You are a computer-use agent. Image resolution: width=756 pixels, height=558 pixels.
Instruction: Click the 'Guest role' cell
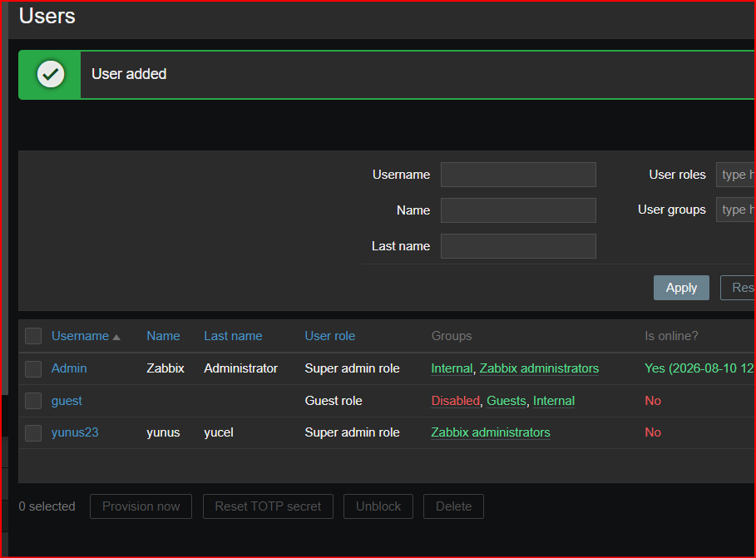click(334, 401)
